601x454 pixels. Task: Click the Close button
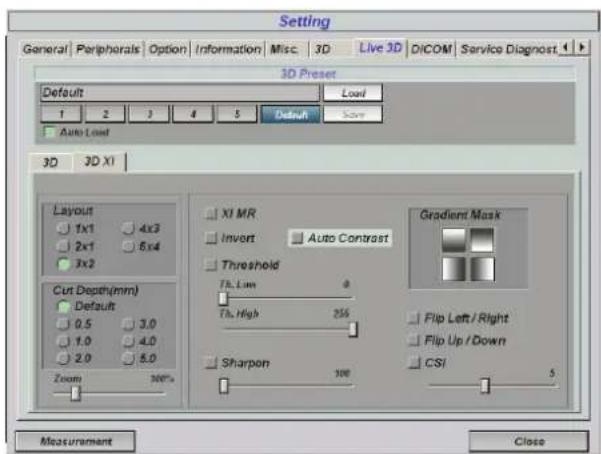click(529, 441)
